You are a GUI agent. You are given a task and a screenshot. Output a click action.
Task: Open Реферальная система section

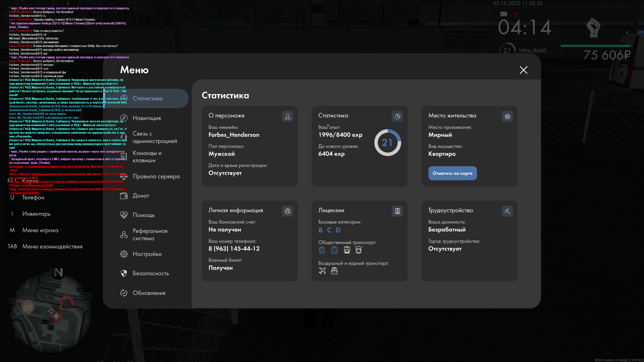click(150, 235)
